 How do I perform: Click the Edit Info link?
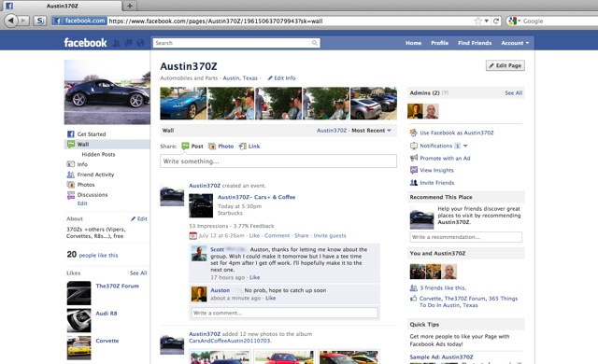(x=281, y=78)
